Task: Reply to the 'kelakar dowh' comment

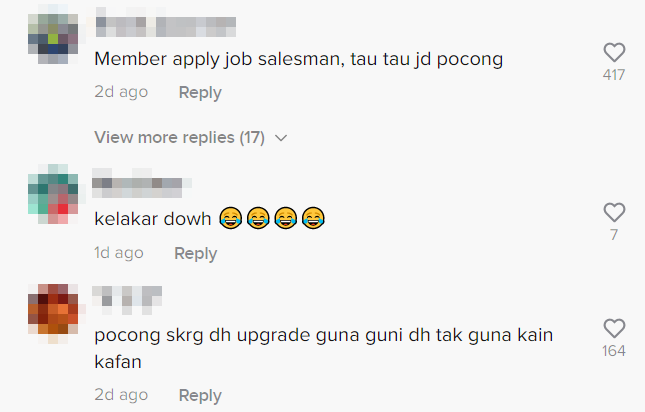Action: 195,253
